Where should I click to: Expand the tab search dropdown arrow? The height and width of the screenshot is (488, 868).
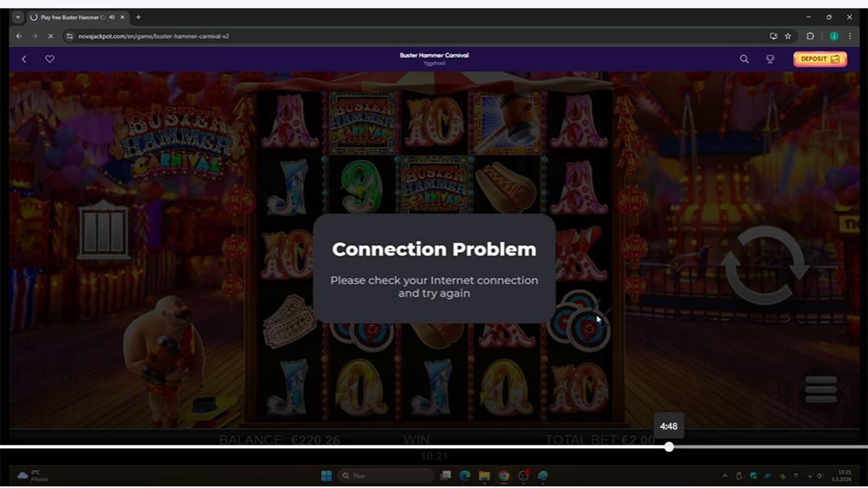18,17
